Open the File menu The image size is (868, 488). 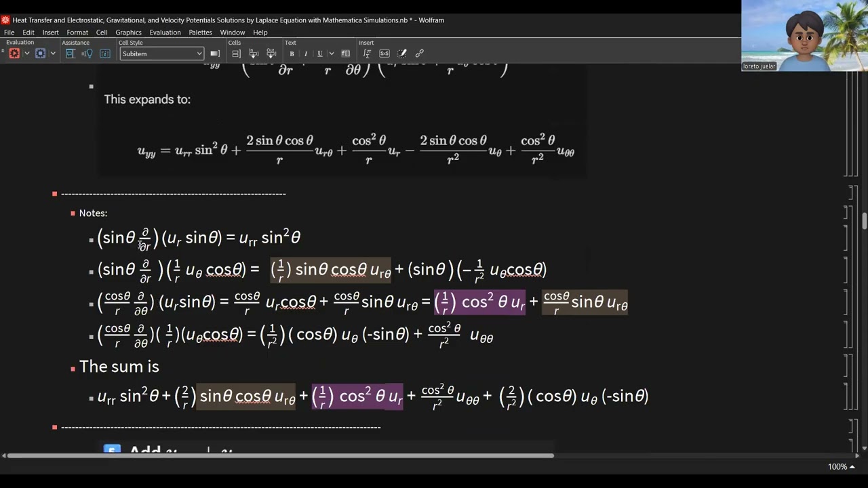(9, 33)
